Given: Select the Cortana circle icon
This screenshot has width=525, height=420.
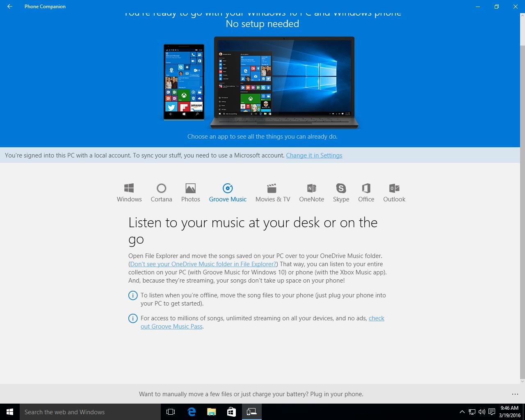Looking at the screenshot, I should tap(161, 188).
